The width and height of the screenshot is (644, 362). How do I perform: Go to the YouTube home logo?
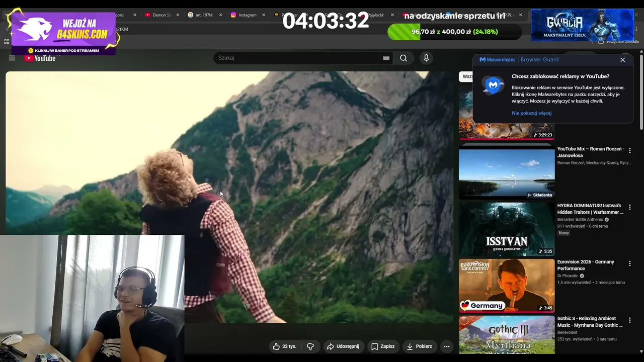point(40,58)
